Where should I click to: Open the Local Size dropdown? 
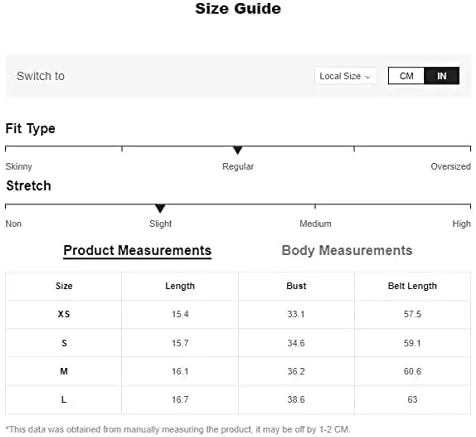345,76
